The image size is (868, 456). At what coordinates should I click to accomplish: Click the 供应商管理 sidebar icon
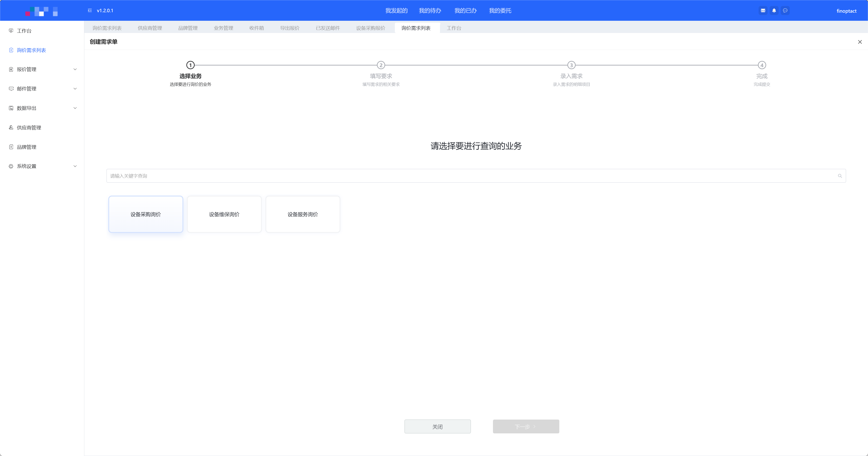click(11, 128)
